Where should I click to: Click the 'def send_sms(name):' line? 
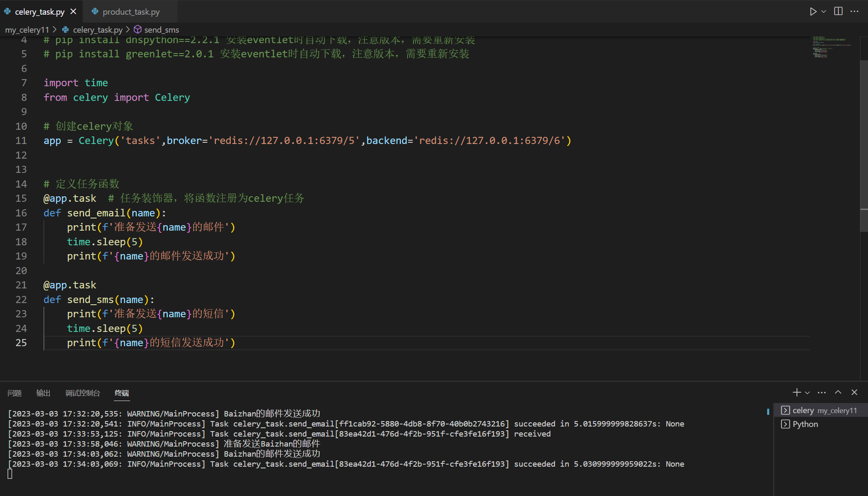coord(99,300)
